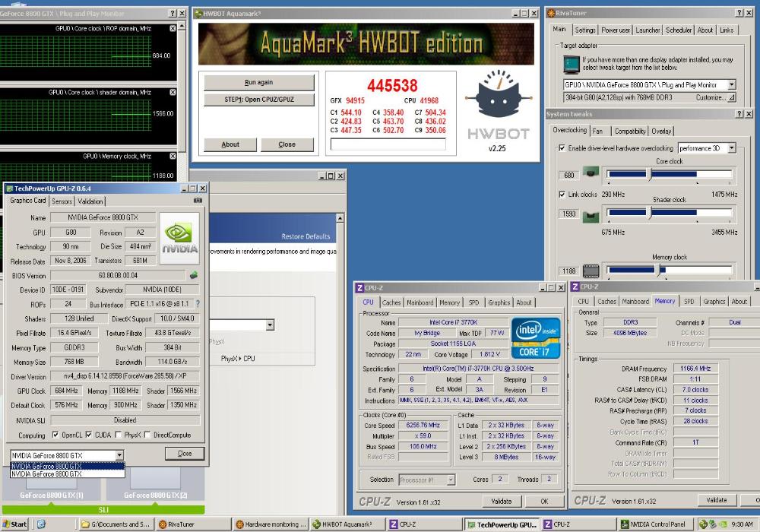Select the highlighted GeForce 8800 GTX list entry

68,466
